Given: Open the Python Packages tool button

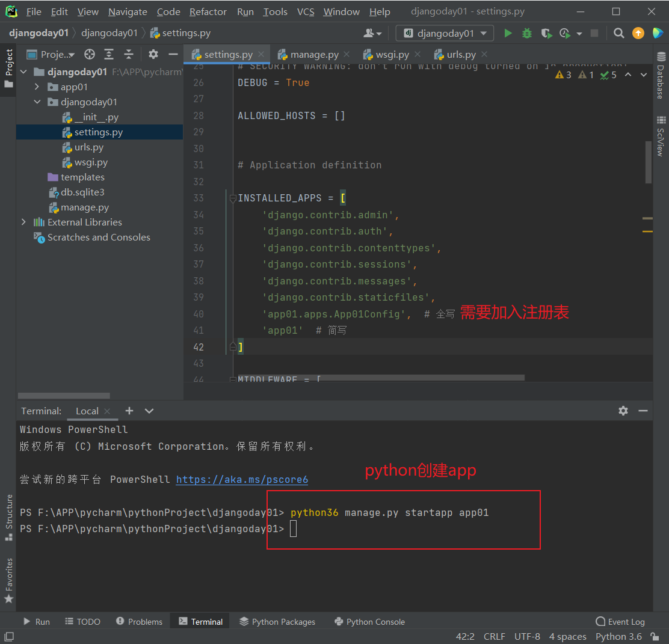Looking at the screenshot, I should (x=277, y=622).
